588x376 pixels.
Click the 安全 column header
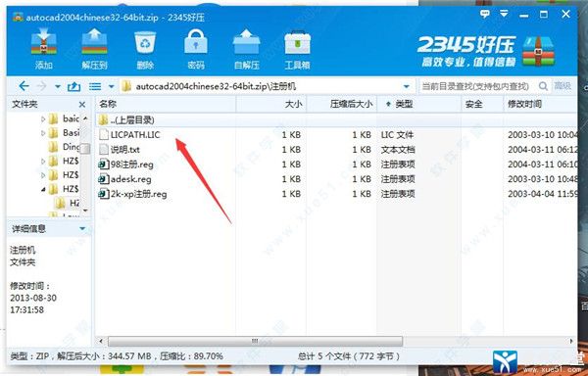click(x=482, y=104)
